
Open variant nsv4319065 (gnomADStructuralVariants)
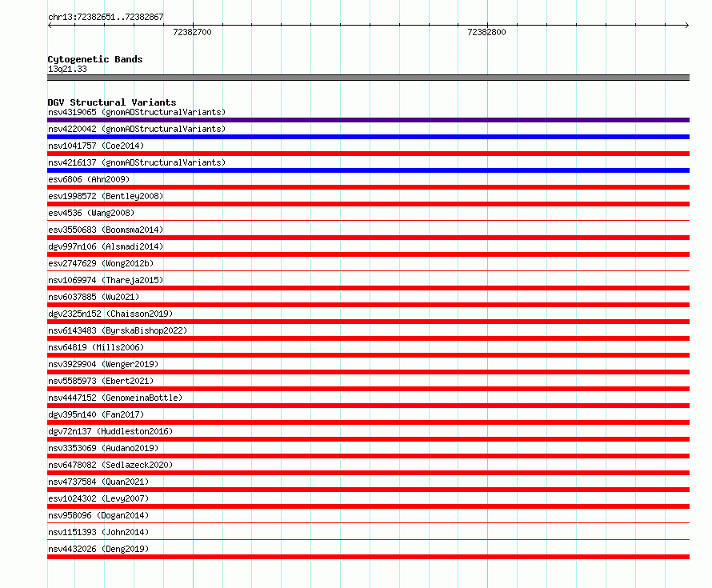(137, 112)
